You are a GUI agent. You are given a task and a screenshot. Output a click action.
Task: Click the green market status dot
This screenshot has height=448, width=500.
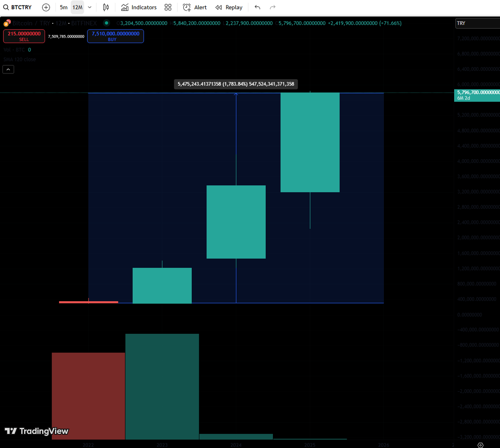(x=107, y=23)
